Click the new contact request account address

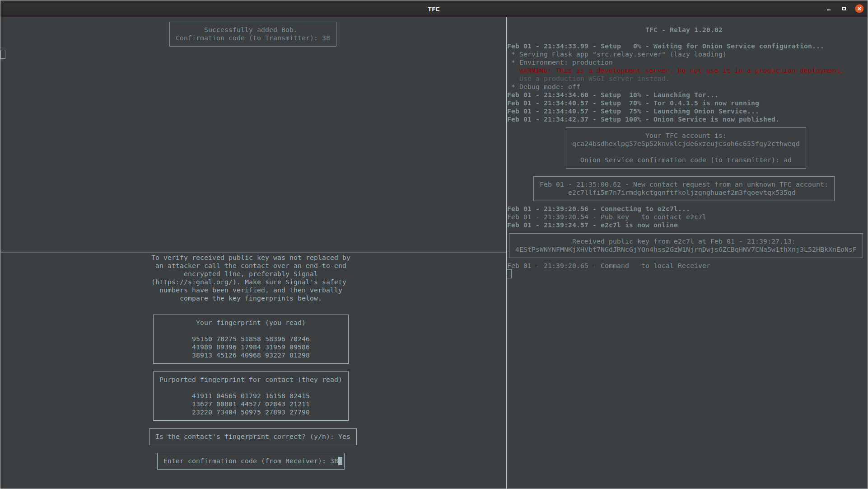[x=681, y=193]
